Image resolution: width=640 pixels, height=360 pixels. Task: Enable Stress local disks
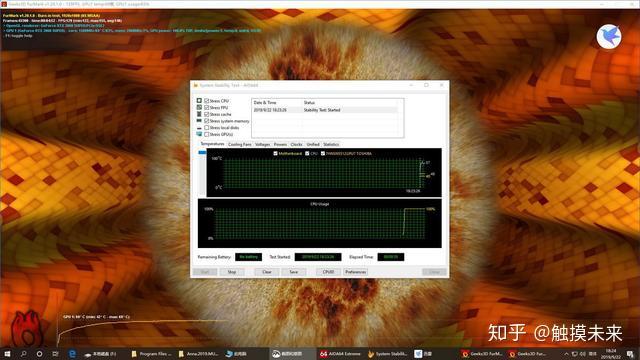tap(207, 128)
